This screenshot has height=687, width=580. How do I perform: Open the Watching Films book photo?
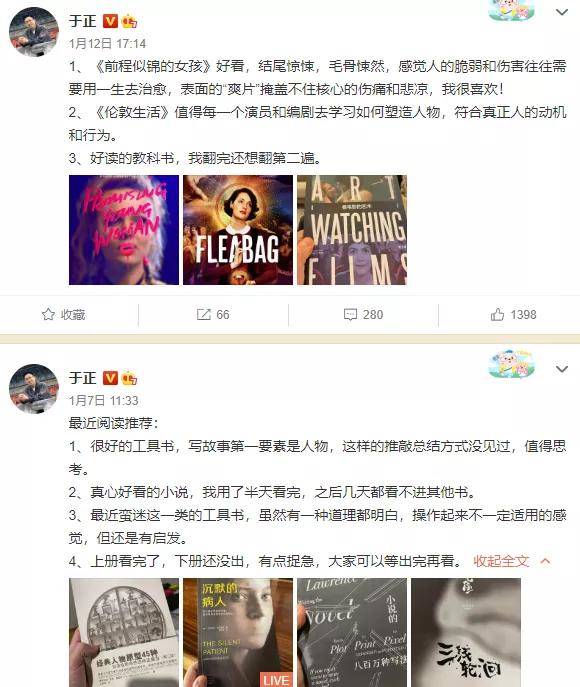(x=352, y=230)
